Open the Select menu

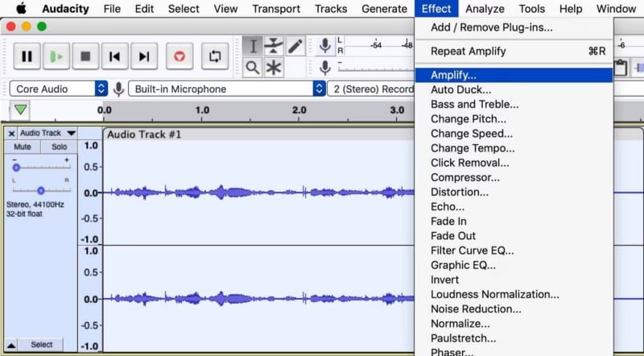click(x=184, y=9)
